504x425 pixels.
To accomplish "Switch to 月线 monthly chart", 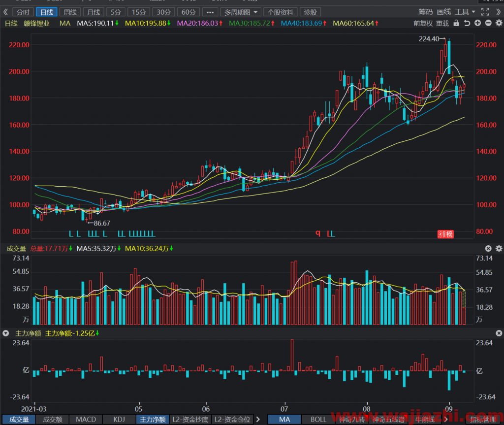I will pyautogui.click(x=94, y=12).
